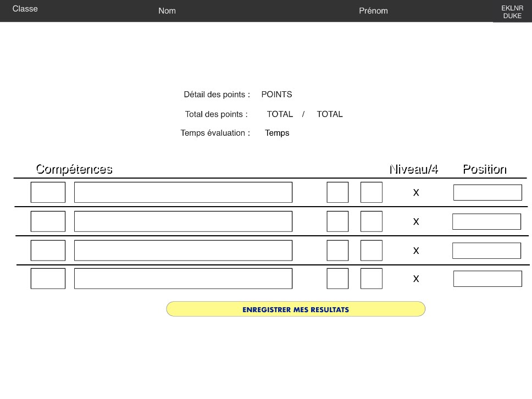Screen dimensions: 532x399
Task: Click second row right square score box
Action: click(372, 221)
